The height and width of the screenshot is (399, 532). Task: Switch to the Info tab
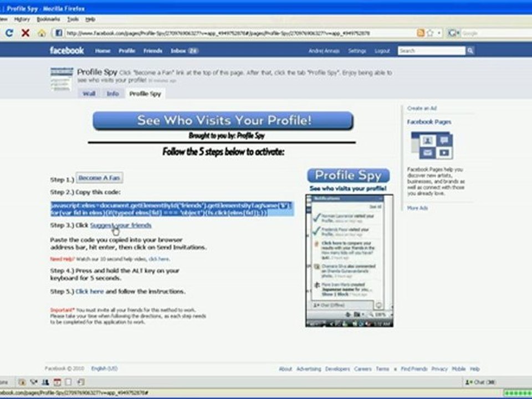point(112,94)
